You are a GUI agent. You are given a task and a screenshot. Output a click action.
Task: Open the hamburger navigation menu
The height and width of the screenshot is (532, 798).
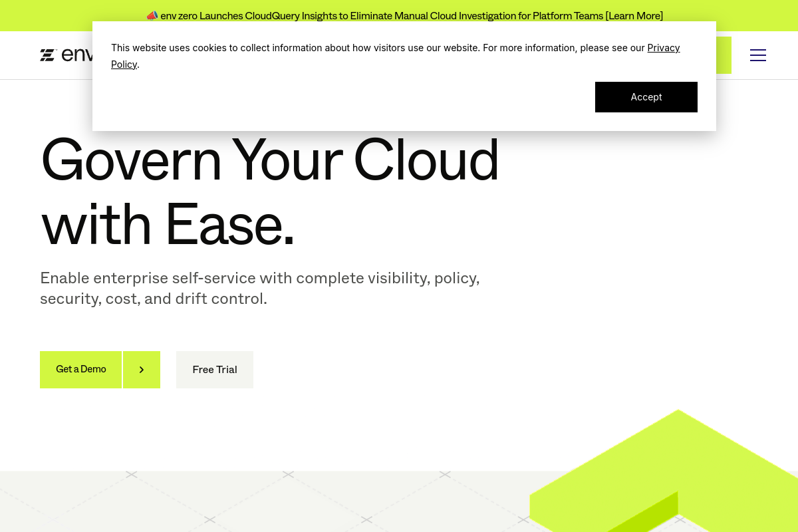[x=758, y=55]
